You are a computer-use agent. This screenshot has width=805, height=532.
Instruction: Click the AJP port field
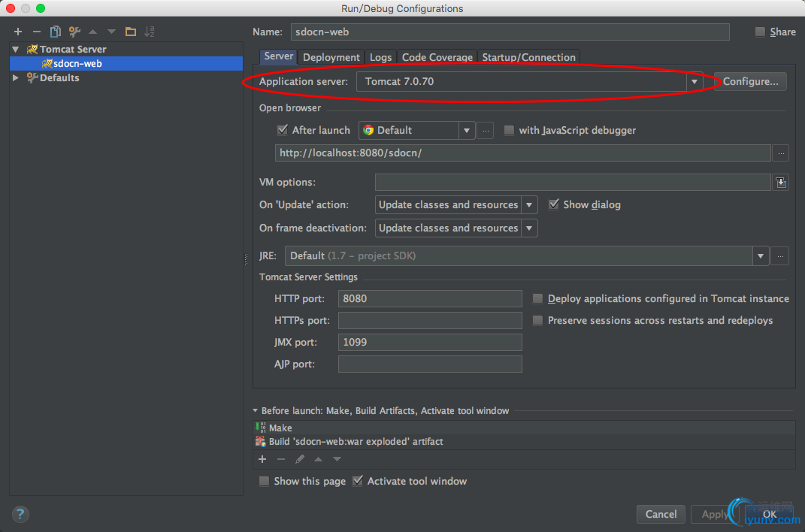click(430, 364)
